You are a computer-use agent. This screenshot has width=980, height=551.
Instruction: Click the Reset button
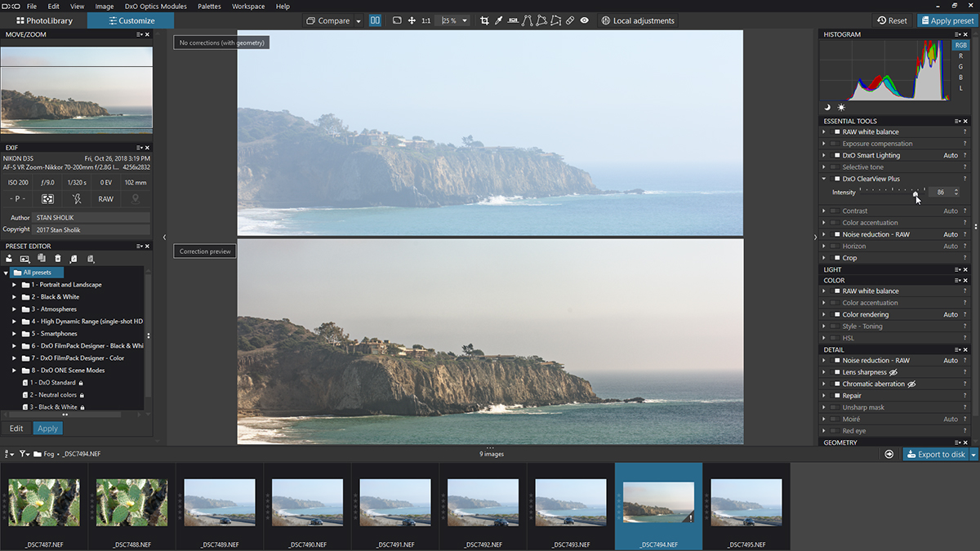click(892, 20)
